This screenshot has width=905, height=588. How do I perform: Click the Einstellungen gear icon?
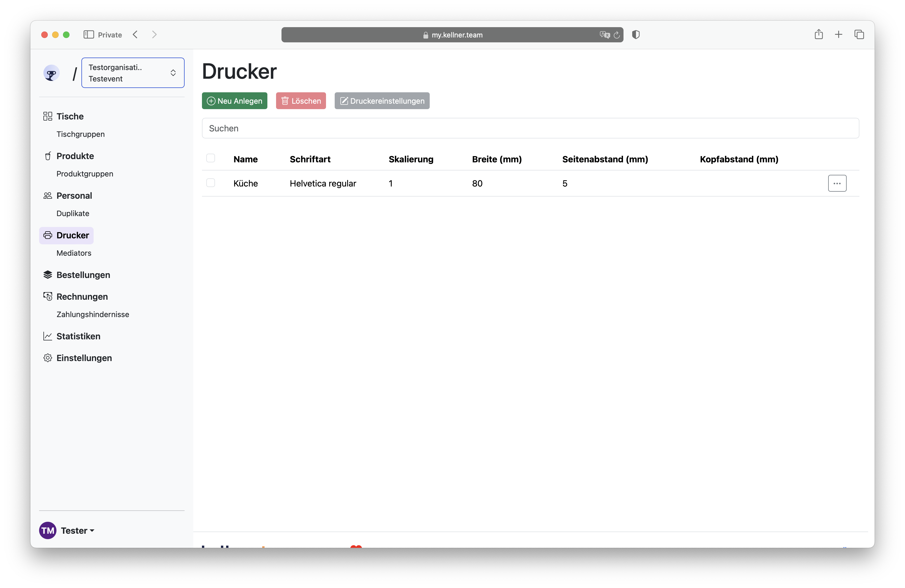click(48, 358)
